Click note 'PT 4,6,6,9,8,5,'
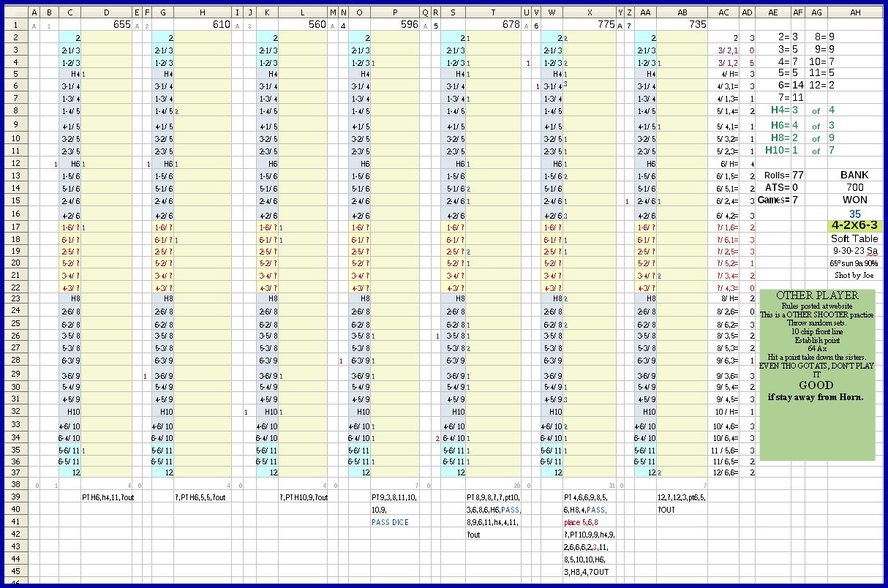Viewport: 888px width, 588px height. click(x=587, y=497)
